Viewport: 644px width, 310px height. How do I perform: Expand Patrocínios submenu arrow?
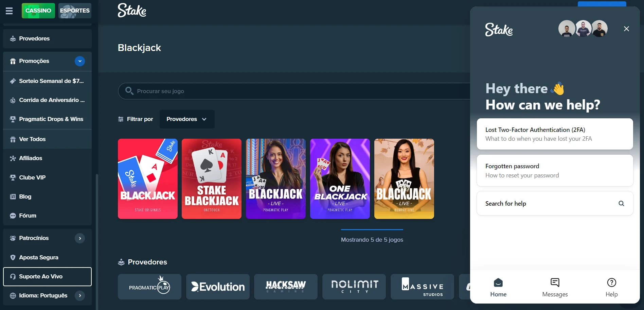tap(80, 238)
